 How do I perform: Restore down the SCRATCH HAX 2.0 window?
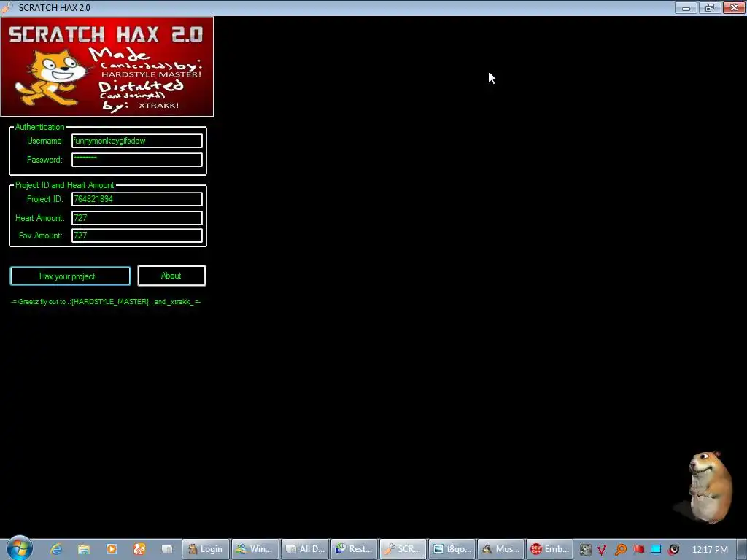coord(710,7)
